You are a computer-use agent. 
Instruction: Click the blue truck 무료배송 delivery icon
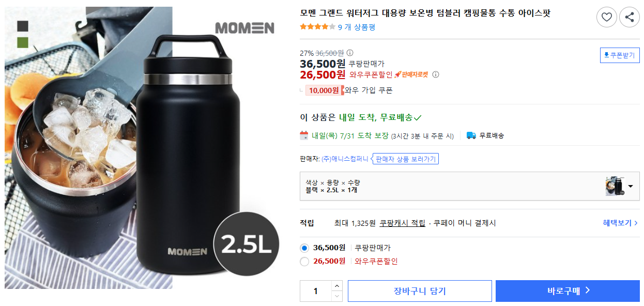(x=471, y=135)
